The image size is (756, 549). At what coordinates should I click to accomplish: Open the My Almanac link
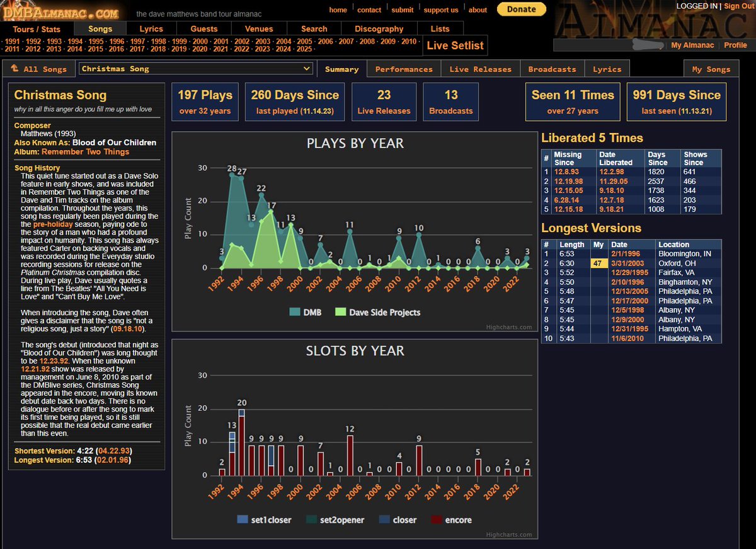(x=692, y=45)
